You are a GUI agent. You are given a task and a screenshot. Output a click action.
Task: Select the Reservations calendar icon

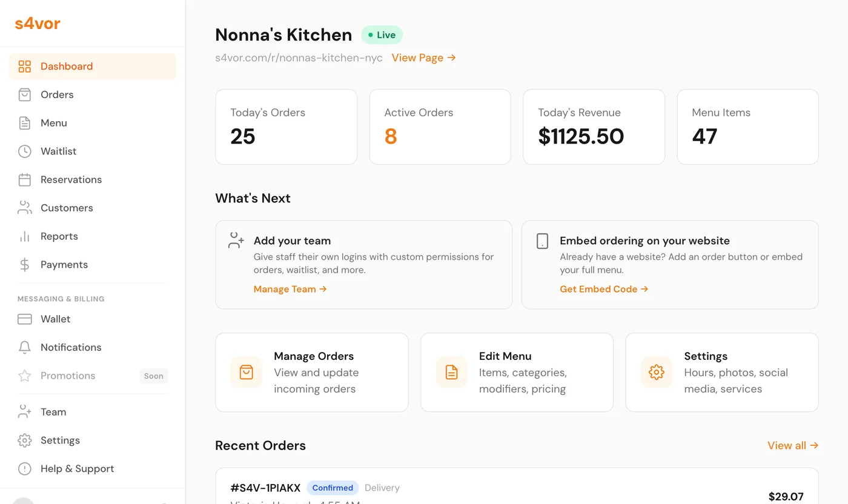pyautogui.click(x=25, y=180)
